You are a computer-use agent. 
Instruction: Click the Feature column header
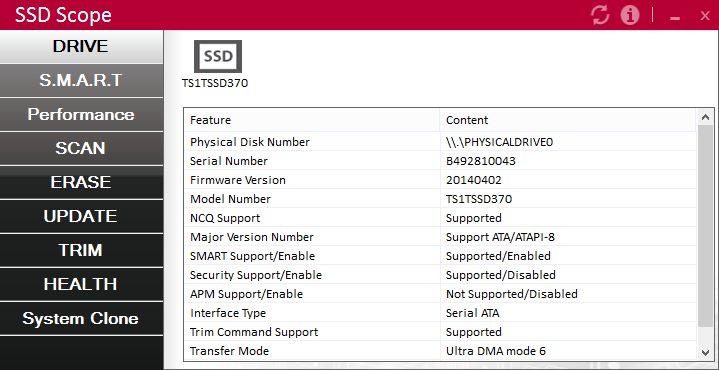coord(312,120)
